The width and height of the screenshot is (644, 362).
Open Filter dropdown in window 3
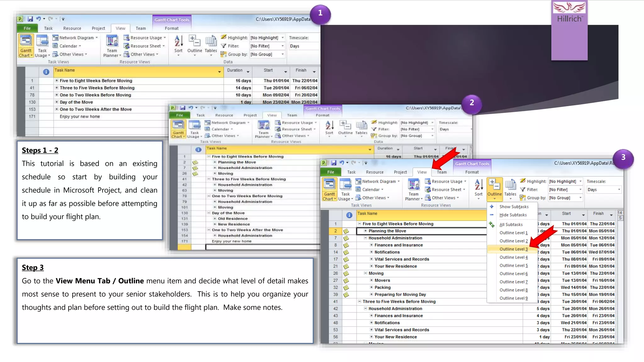coord(580,189)
